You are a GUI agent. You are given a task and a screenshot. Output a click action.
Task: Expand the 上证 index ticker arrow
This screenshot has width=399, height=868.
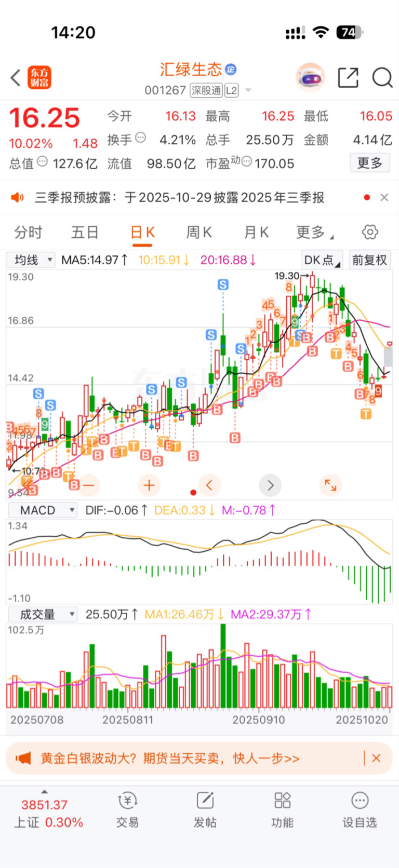tap(44, 792)
